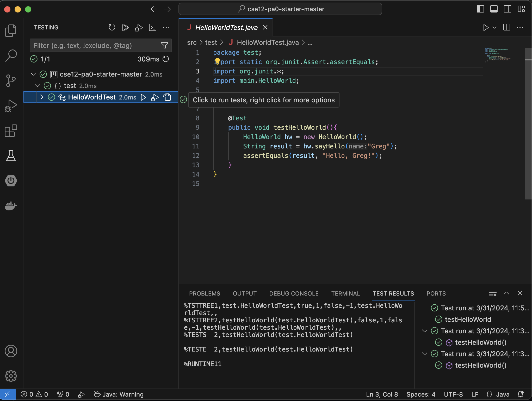Run Java file with editor play button
The height and width of the screenshot is (401, 532).
486,27
